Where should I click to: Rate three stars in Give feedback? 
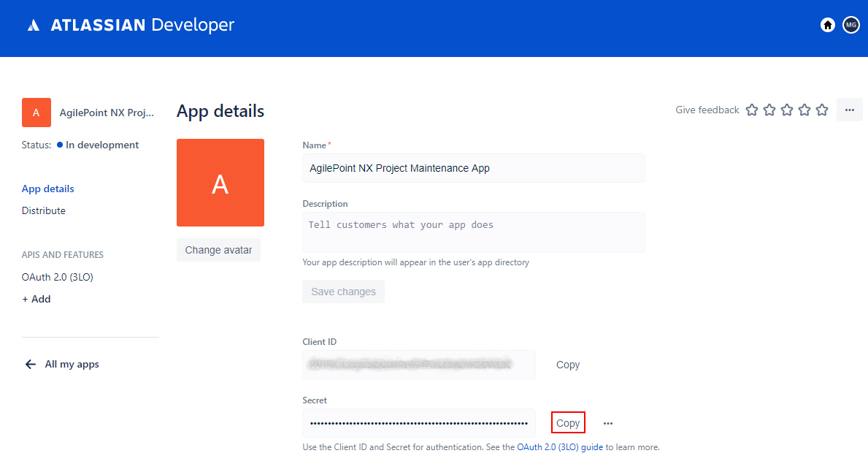click(x=787, y=110)
